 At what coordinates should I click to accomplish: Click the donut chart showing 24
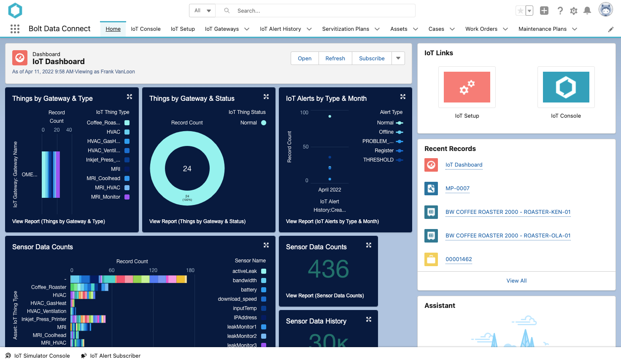pyautogui.click(x=187, y=169)
